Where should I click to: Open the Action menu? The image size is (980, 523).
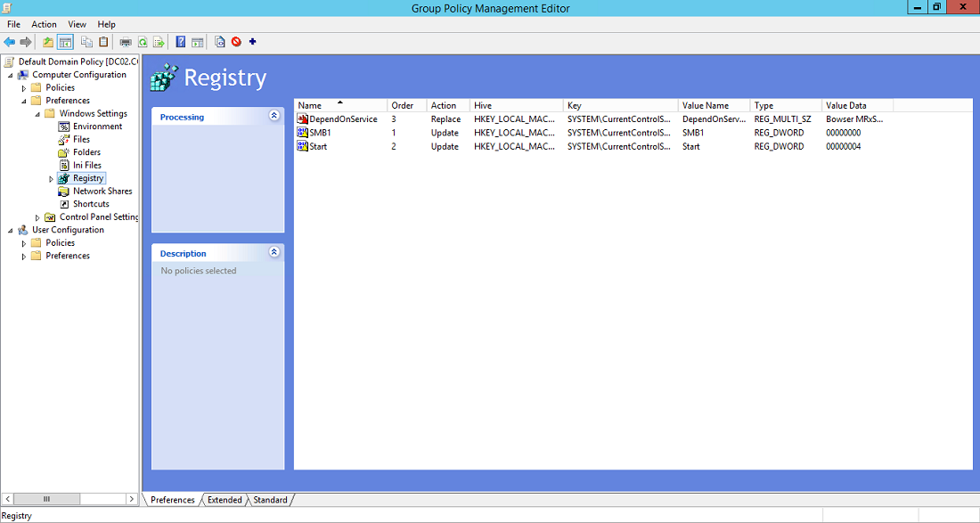pyautogui.click(x=44, y=24)
